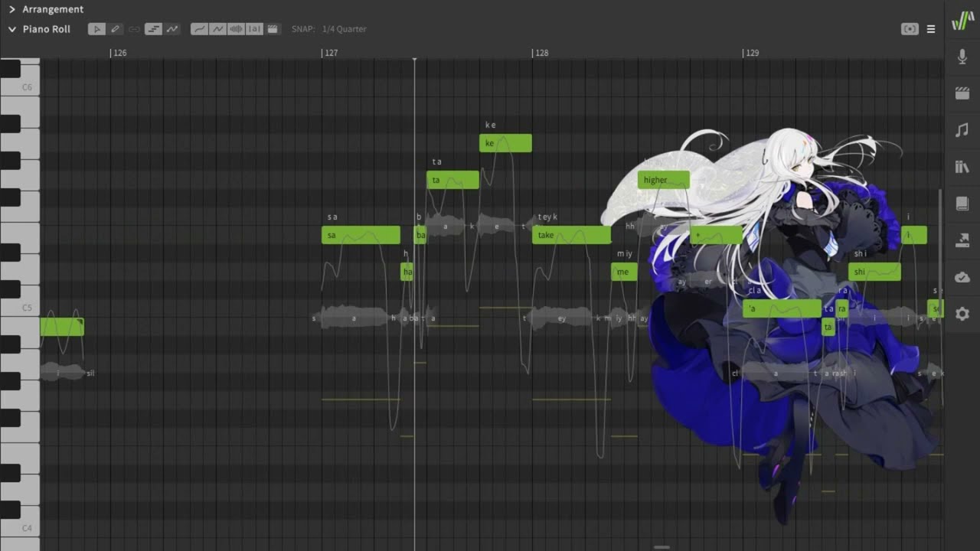
Task: Select the 'take' note block
Action: coord(571,235)
